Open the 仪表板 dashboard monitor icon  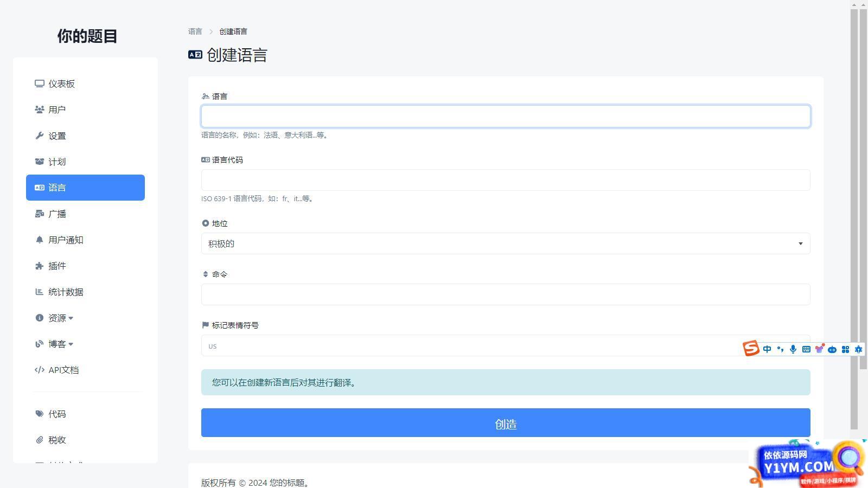tap(39, 84)
